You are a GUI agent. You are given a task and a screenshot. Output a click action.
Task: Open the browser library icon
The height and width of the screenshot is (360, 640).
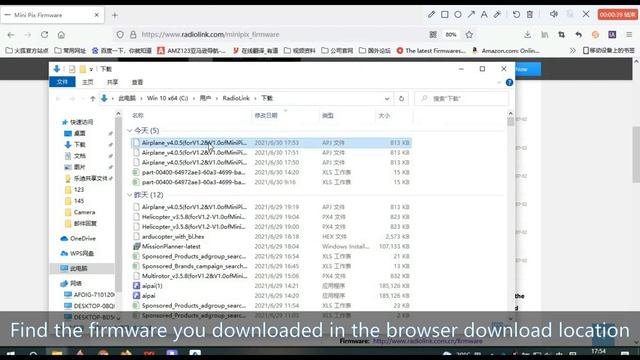[544, 35]
